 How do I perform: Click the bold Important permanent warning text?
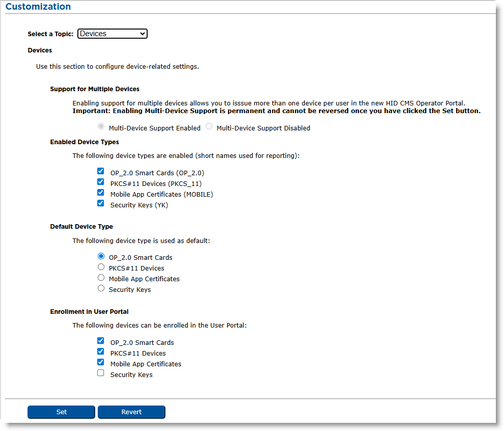click(276, 111)
